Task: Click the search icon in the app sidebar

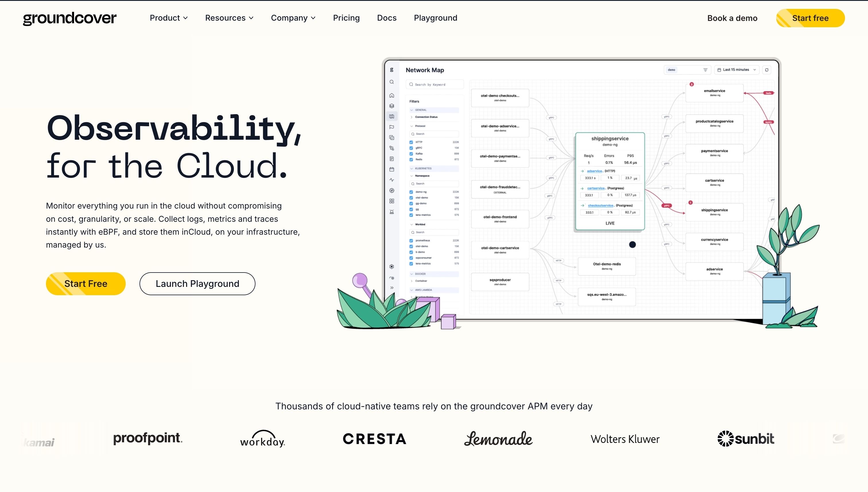Action: [392, 82]
